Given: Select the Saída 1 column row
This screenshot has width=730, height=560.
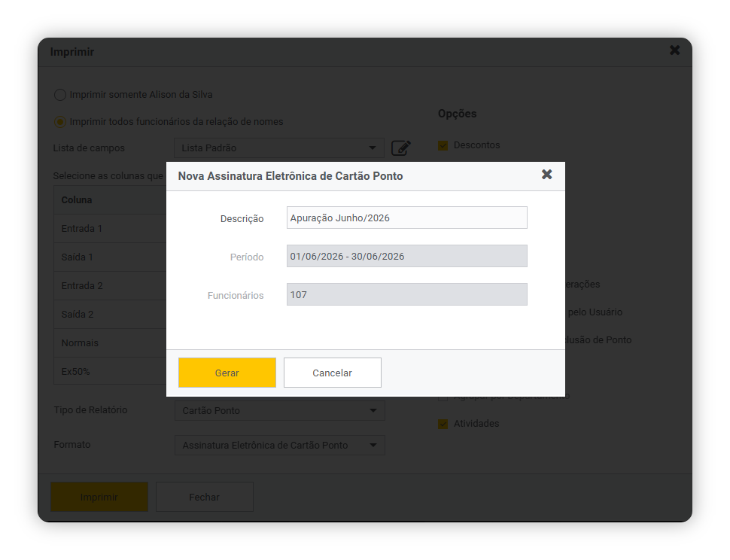Looking at the screenshot, I should [110, 257].
